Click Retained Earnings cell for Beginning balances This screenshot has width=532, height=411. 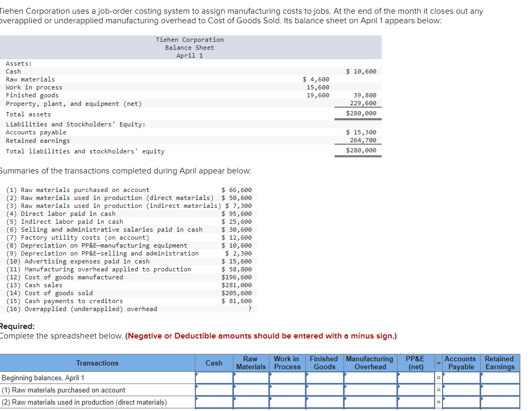click(x=500, y=378)
